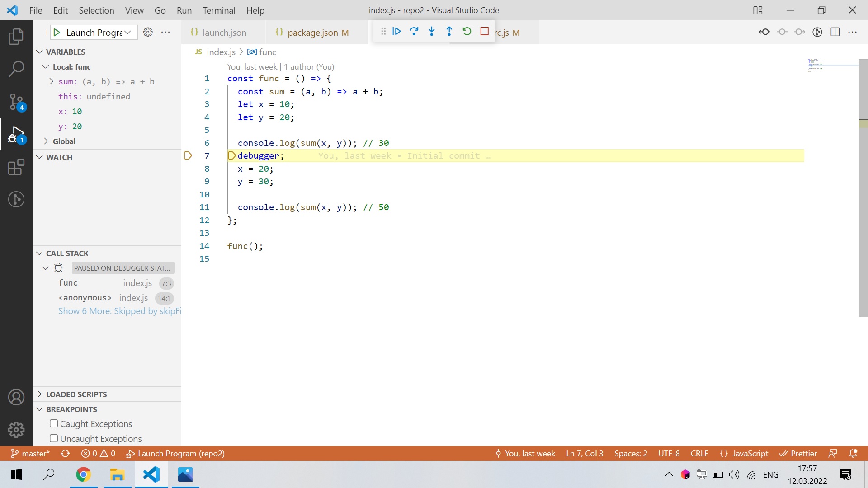Click the Step Into debug button
The width and height of the screenshot is (868, 488).
432,32
